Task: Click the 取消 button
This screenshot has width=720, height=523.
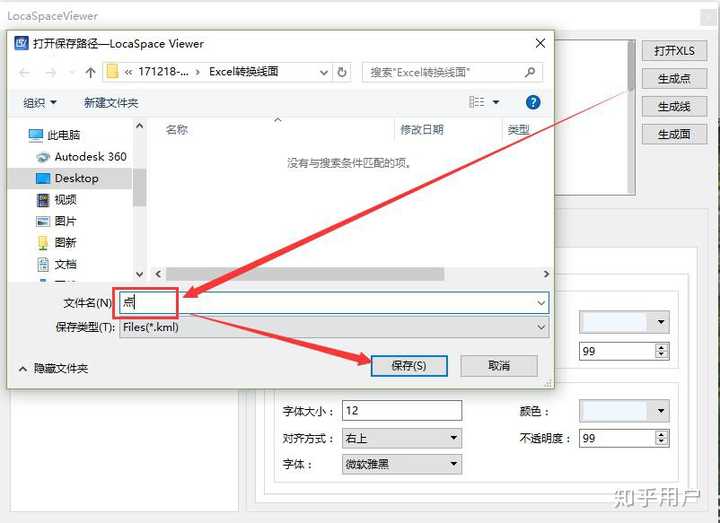Action: point(499,366)
